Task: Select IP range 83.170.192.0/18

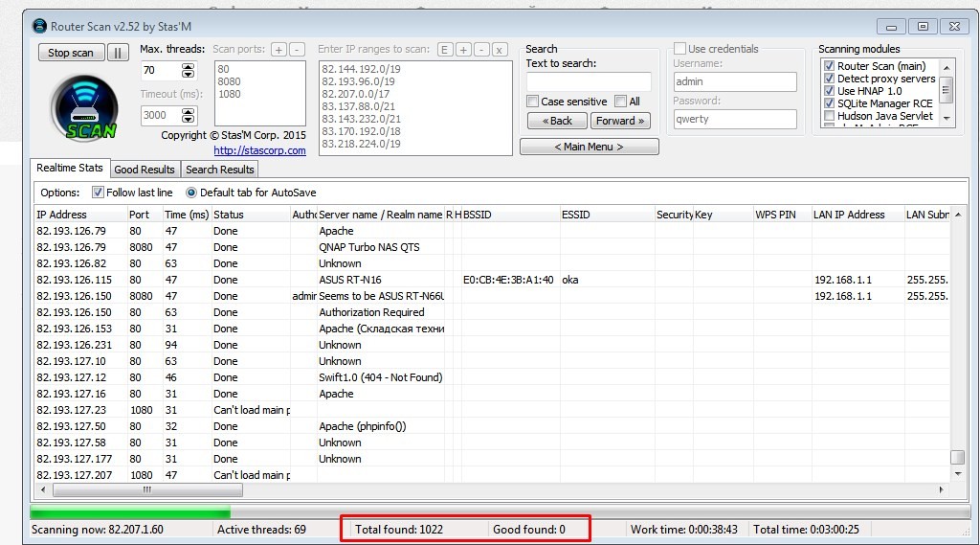Action: point(361,131)
